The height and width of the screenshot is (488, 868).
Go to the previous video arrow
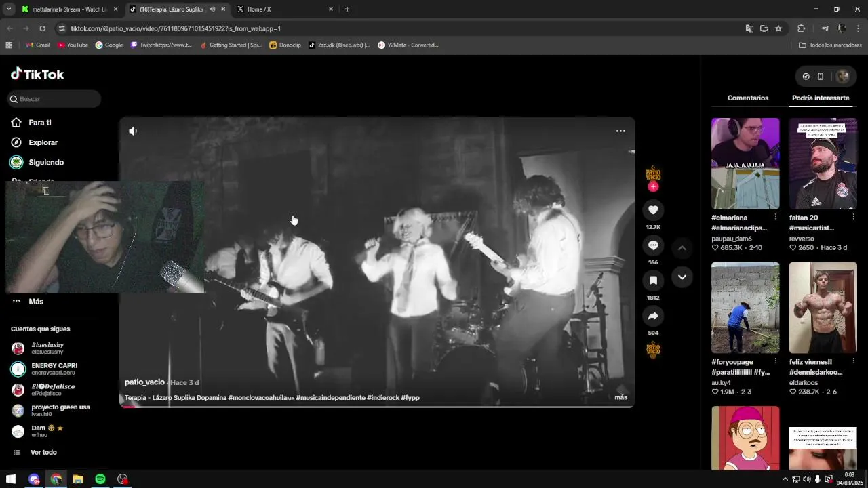(x=682, y=248)
